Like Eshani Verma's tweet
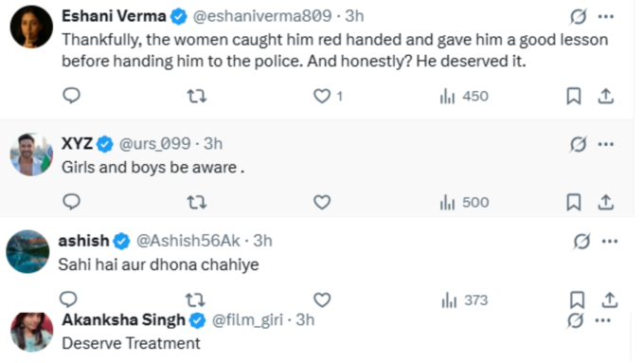This screenshot has width=644, height=363. [322, 96]
